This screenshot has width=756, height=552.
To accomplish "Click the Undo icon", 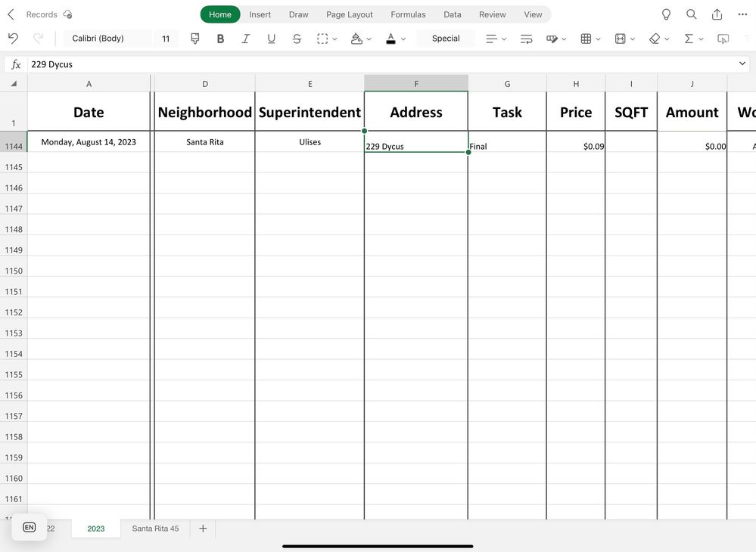I will click(13, 39).
